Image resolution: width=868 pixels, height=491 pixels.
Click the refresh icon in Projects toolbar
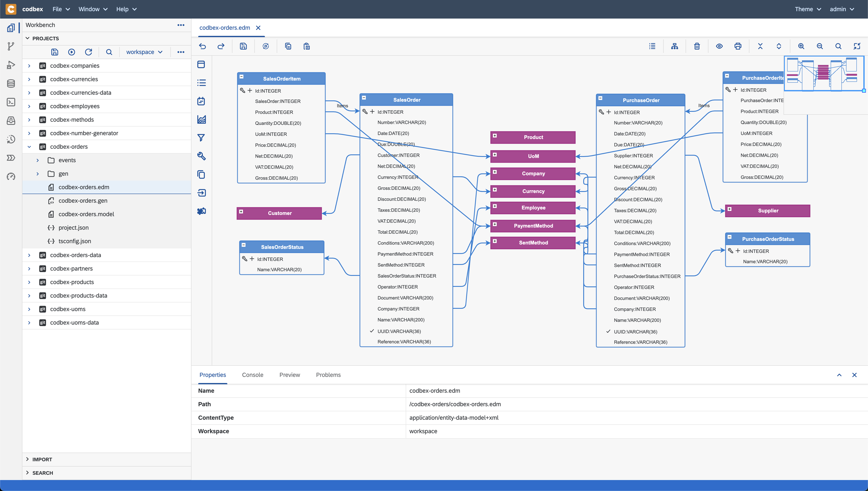[x=88, y=52]
